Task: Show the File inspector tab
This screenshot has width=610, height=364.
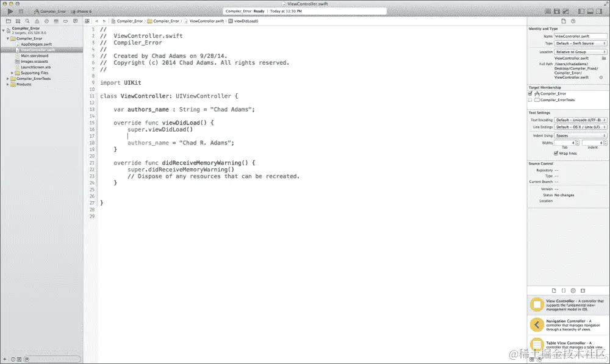Action: click(x=563, y=21)
